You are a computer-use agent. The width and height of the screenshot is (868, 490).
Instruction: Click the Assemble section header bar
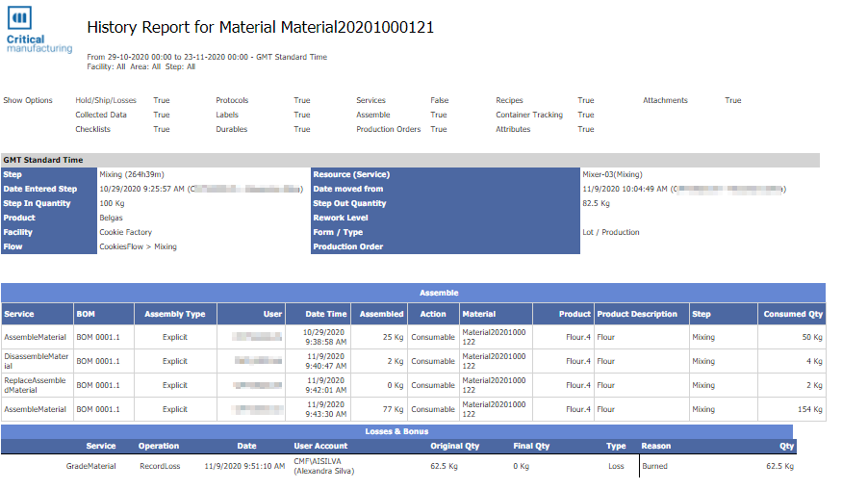pos(413,293)
